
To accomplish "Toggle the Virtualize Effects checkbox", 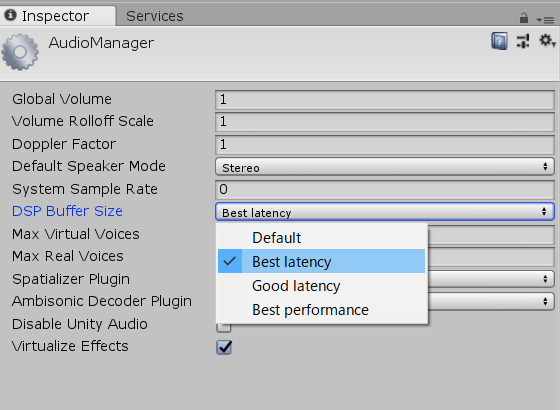I will point(224,347).
